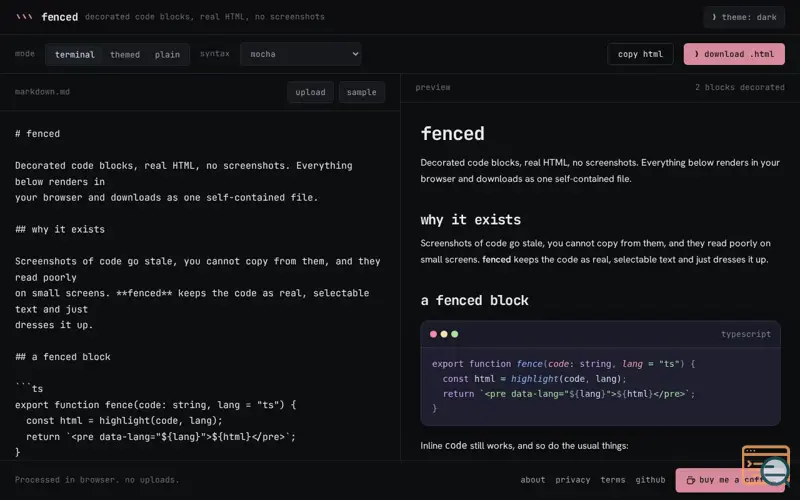Click the ```ts fence line in editor
This screenshot has width=800, height=500.
click(29, 389)
